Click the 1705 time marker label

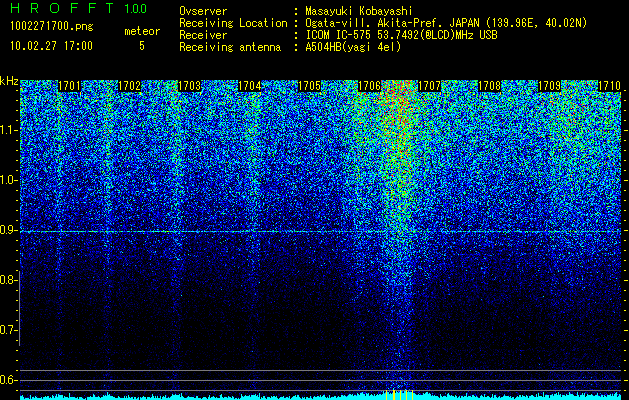tap(309, 86)
